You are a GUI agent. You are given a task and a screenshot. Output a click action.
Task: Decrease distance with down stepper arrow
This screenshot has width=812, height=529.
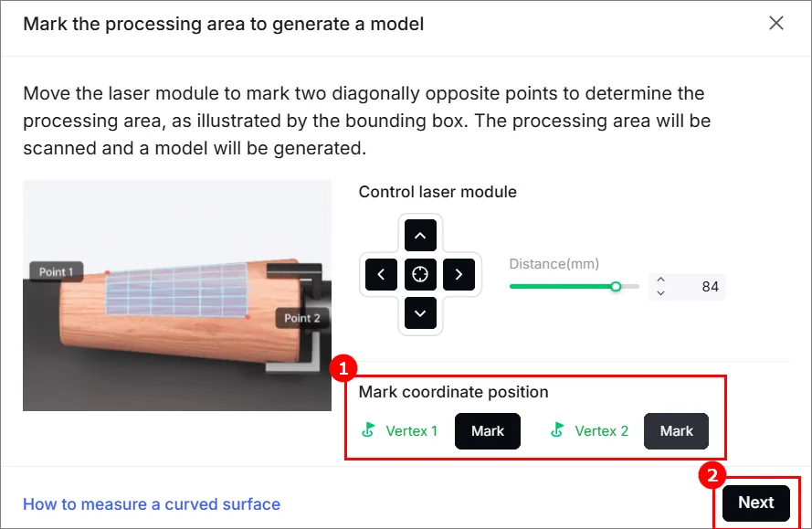click(x=660, y=293)
